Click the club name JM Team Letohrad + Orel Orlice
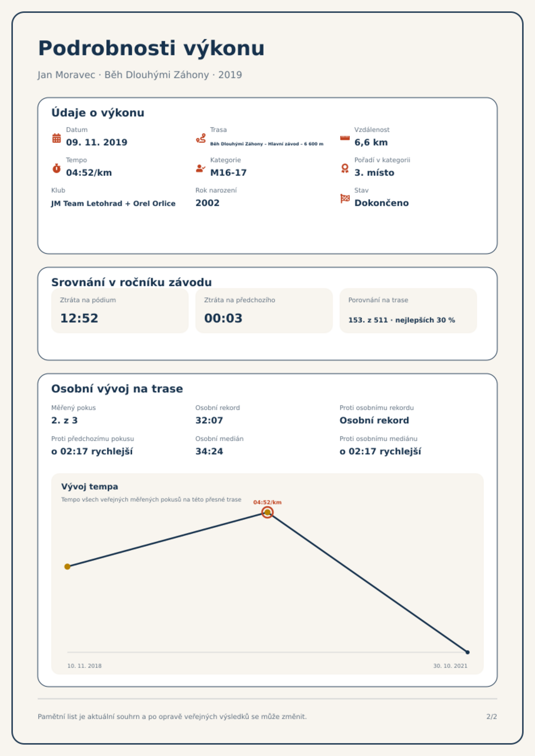Viewport: 535px width, 756px height. (113, 203)
